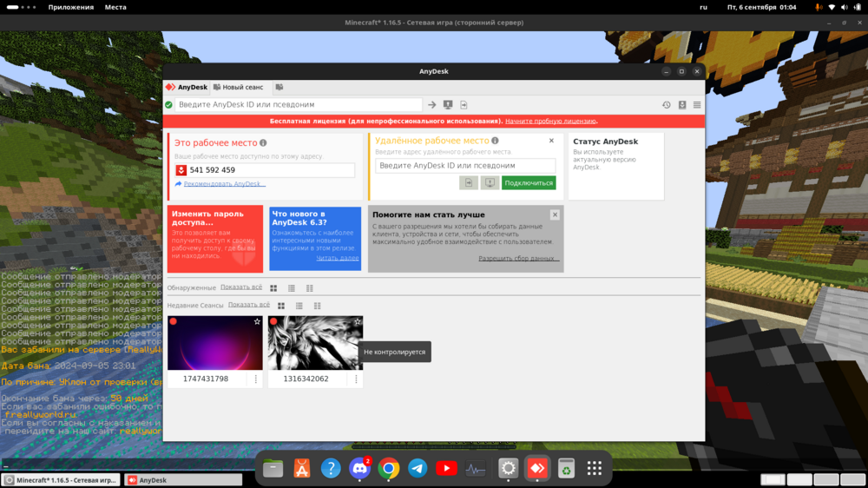This screenshot has height=488, width=868.
Task: Open the AnyDesk hamburger main menu
Action: point(697,105)
